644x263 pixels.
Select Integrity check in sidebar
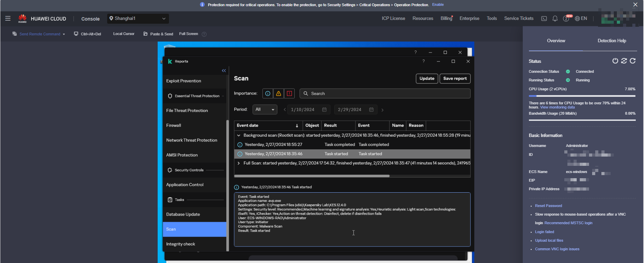194,244
